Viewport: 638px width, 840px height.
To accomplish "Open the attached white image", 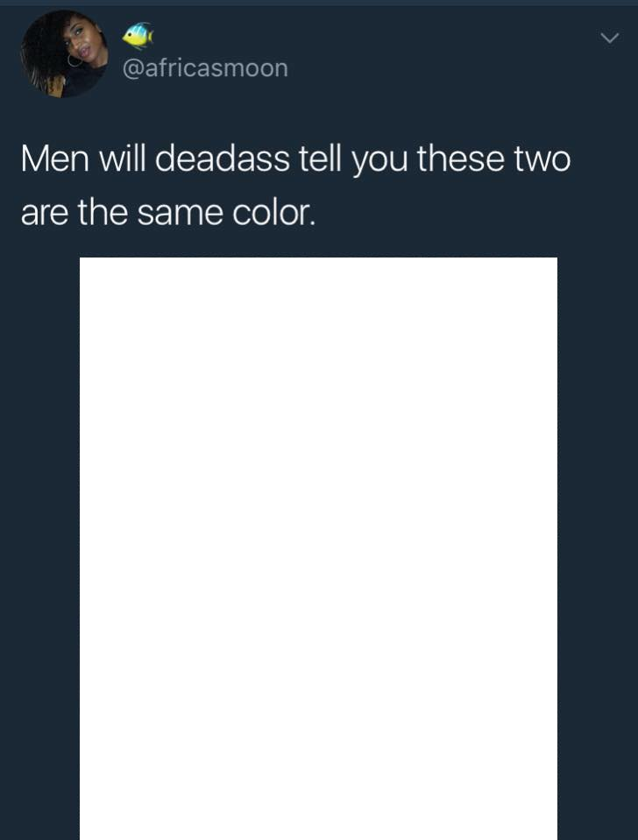I will coord(318,548).
